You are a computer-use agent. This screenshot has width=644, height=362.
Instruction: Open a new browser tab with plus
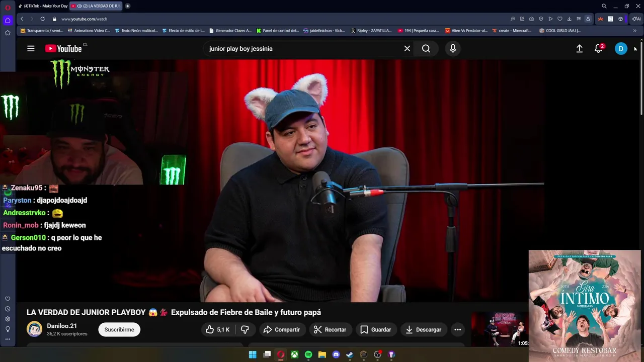tap(127, 6)
